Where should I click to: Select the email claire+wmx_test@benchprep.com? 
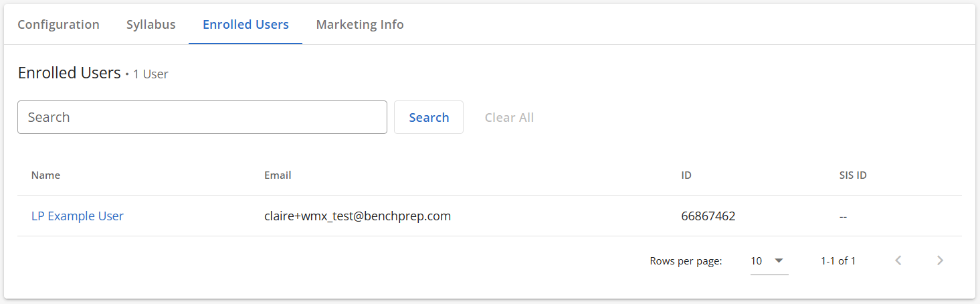click(x=357, y=216)
